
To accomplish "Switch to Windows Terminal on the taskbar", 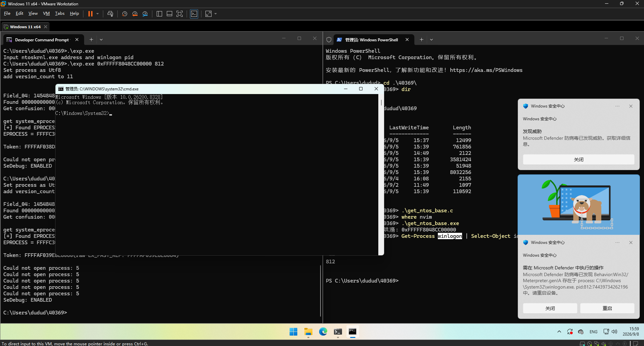I will tap(338, 332).
